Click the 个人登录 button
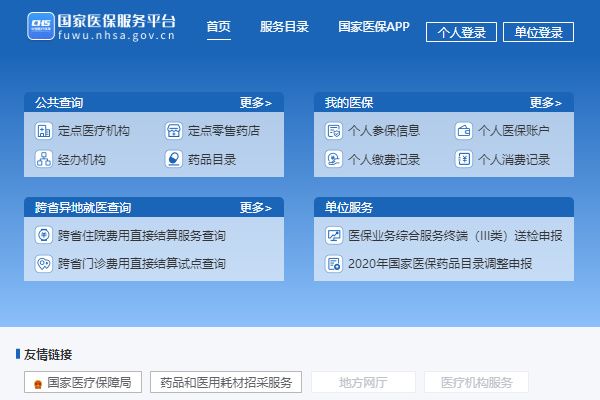Screen dimensions: 600x400 (x=461, y=32)
